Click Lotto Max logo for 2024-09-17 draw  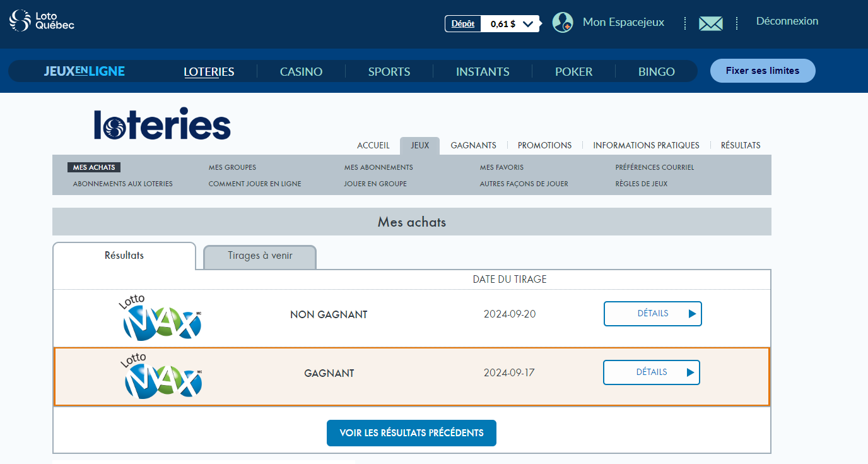pyautogui.click(x=162, y=376)
